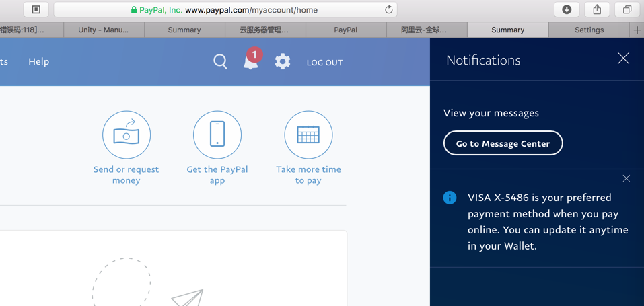Click the Send or request money icon
This screenshot has height=306, width=644.
tap(127, 135)
